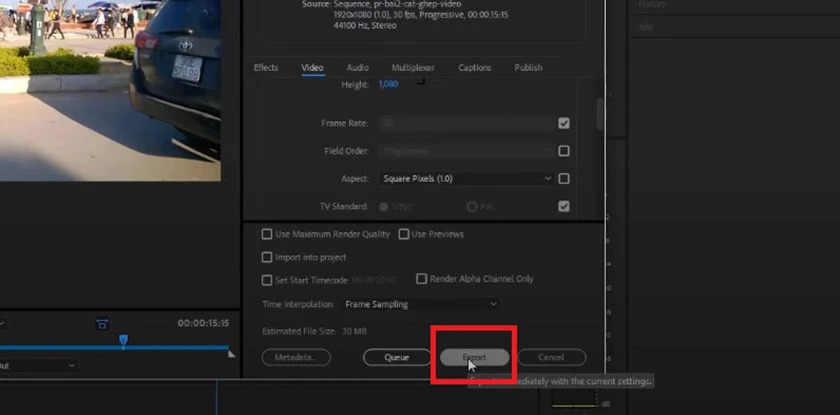Open the Field Order dropdown field
The image size is (840, 415).
(466, 151)
